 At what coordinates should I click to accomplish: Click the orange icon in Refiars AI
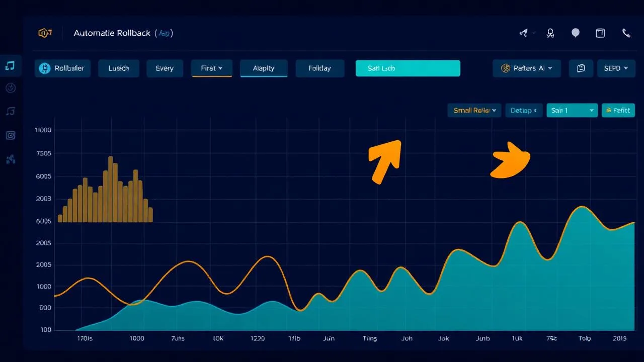(x=506, y=68)
